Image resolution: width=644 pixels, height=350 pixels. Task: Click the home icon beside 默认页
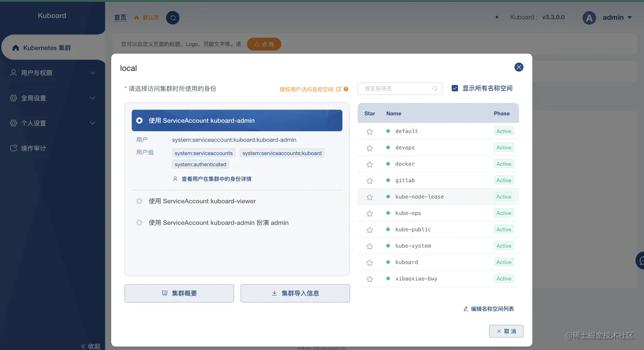(136, 17)
